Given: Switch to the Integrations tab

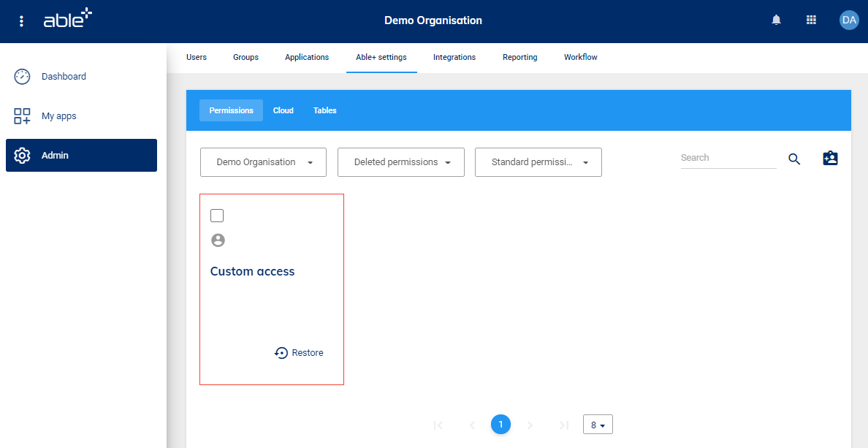Looking at the screenshot, I should (454, 57).
